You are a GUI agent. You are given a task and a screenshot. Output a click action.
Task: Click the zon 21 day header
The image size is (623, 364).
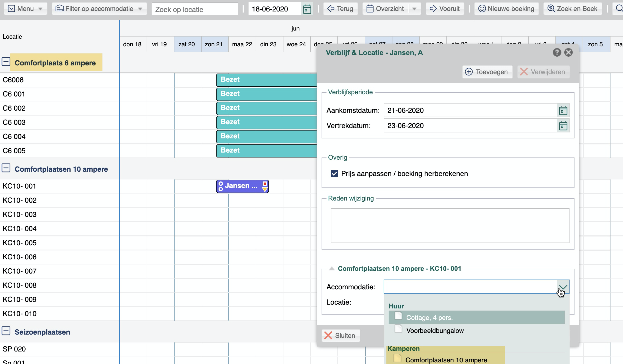click(215, 44)
